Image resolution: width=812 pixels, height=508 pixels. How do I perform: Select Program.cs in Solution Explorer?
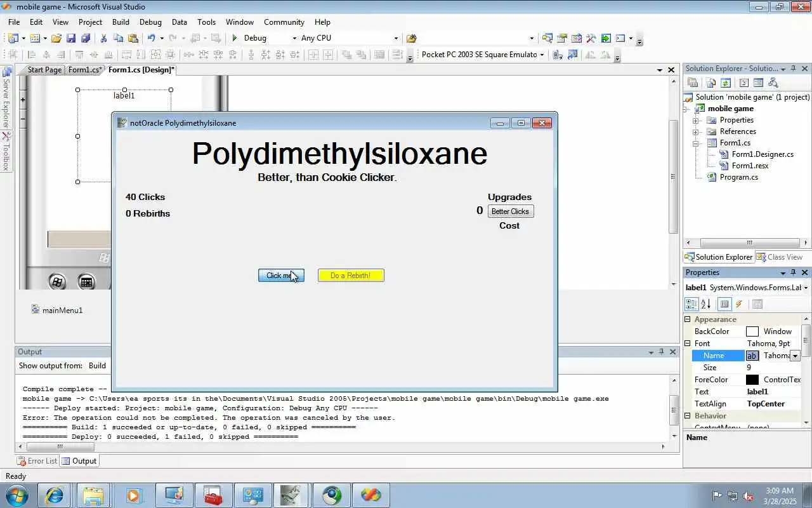[x=738, y=177]
